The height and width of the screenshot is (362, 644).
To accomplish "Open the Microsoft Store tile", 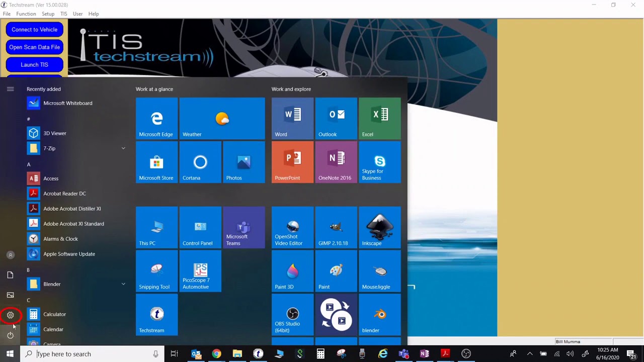I will point(156,162).
